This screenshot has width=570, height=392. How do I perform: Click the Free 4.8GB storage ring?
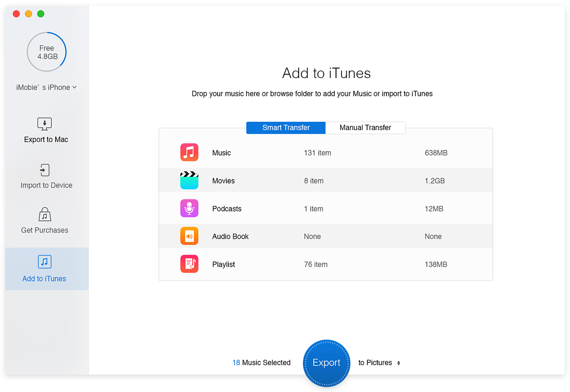[x=46, y=52]
